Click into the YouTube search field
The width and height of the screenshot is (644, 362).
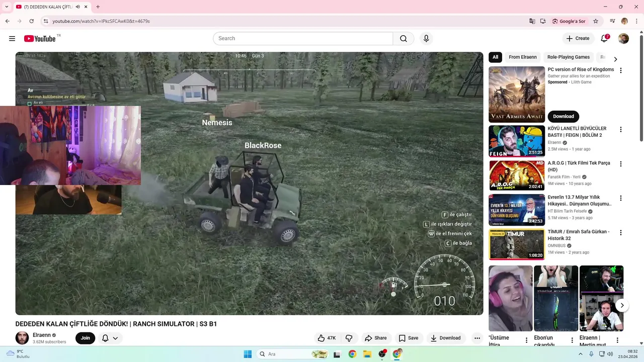coord(303,38)
